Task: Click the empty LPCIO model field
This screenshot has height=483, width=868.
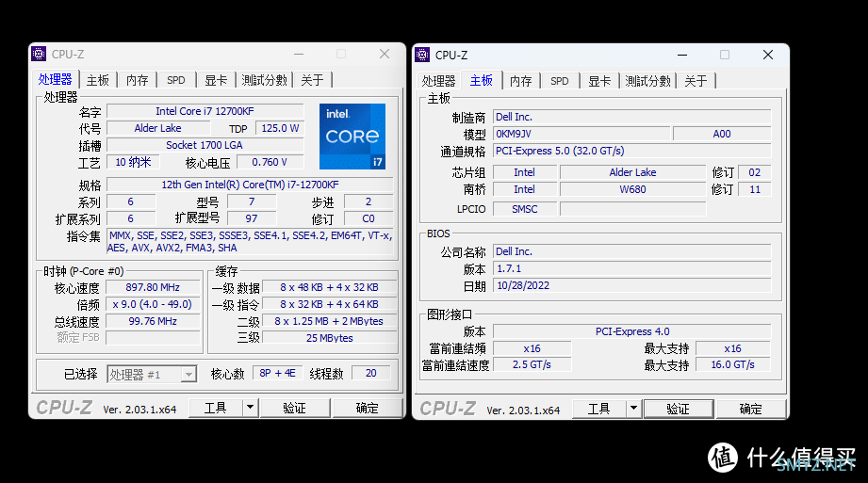Action: click(632, 209)
